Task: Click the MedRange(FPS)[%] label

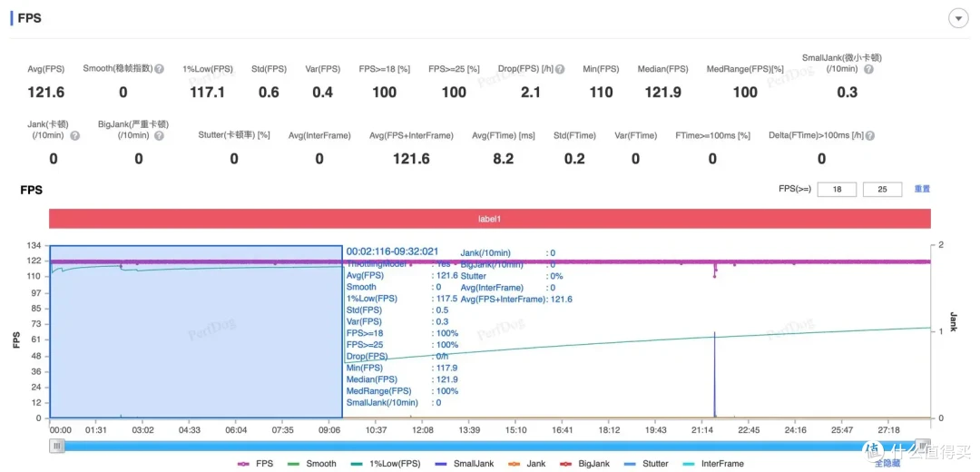Action: point(745,69)
